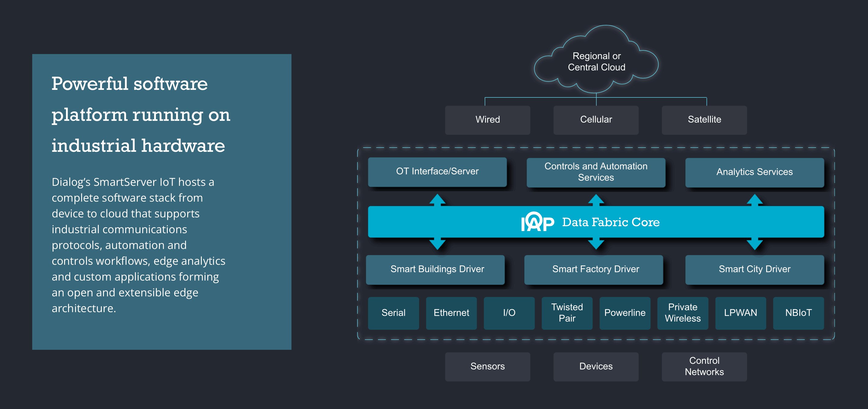Click the OT Interface/Server block
868x409 pixels.
click(x=437, y=172)
